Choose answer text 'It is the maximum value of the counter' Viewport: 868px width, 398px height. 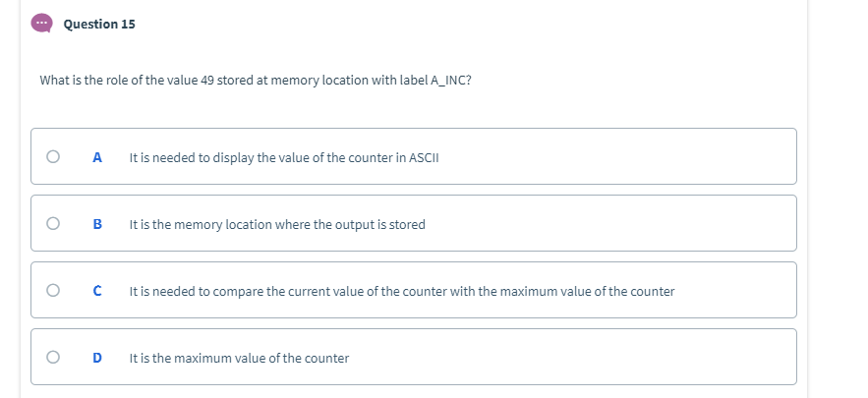point(239,358)
